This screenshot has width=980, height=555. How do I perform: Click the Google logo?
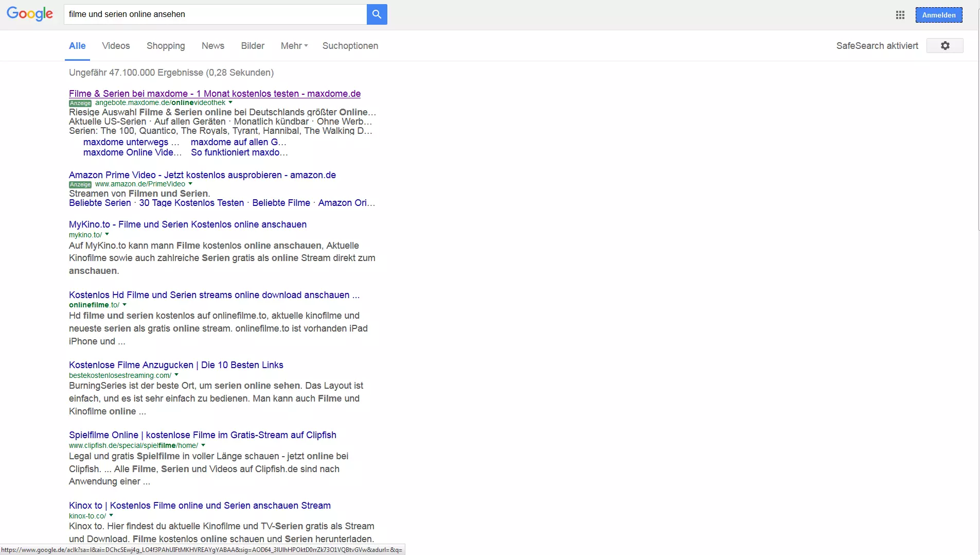tap(30, 14)
